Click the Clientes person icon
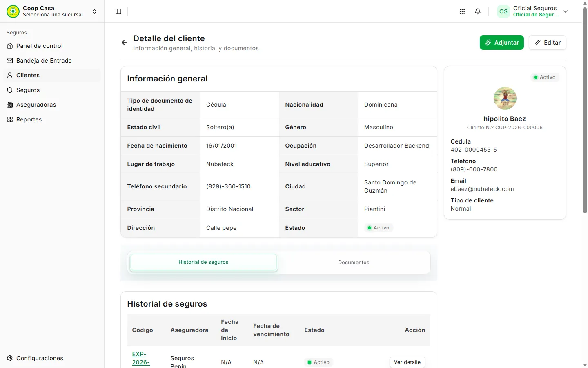Image resolution: width=588 pixels, height=368 pixels. pos(10,75)
